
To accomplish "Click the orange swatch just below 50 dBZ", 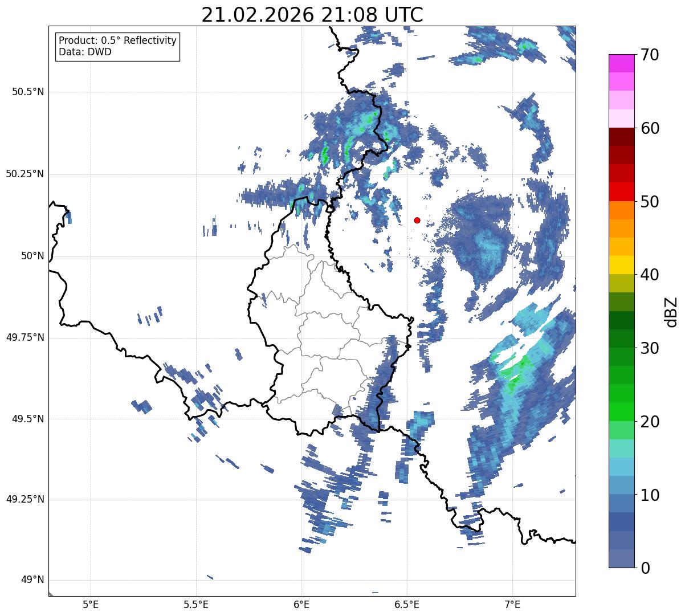I will [x=622, y=210].
